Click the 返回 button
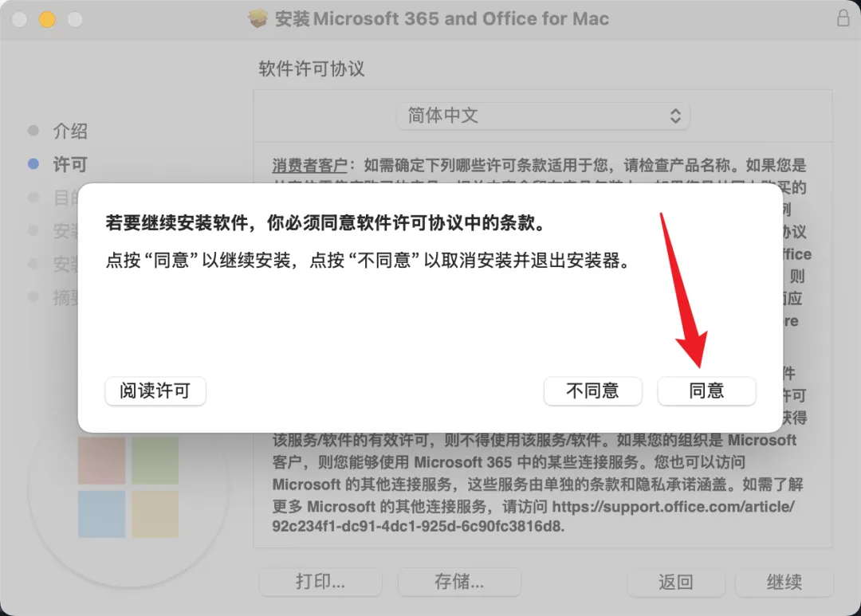The image size is (861, 616). click(676, 582)
